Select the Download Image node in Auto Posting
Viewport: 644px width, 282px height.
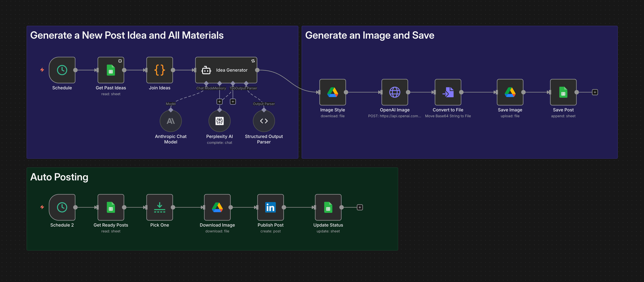pyautogui.click(x=217, y=207)
